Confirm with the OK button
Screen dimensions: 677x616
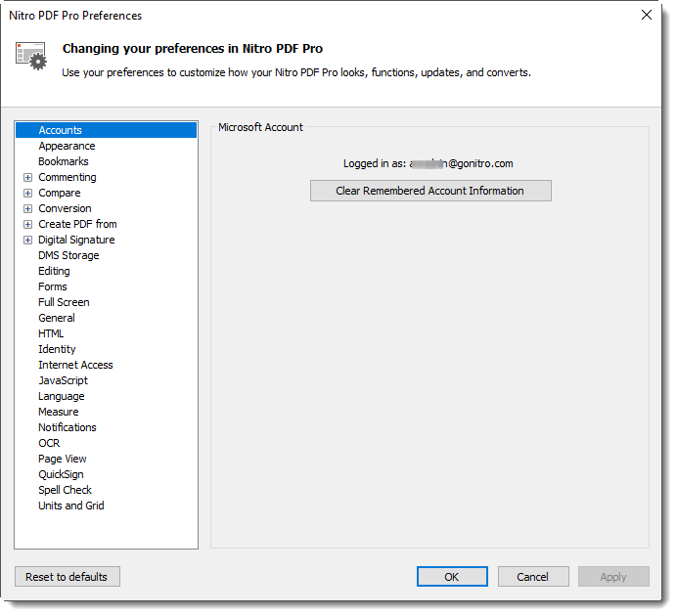[x=452, y=577]
